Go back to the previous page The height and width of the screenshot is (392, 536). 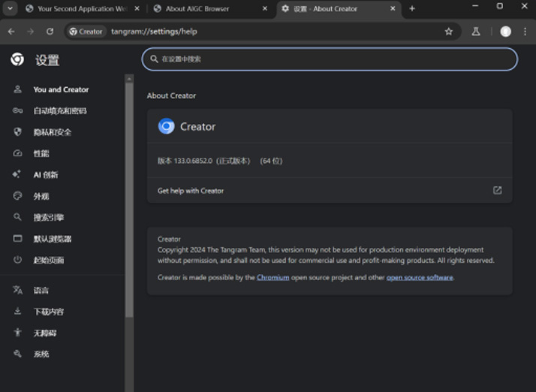tap(11, 32)
